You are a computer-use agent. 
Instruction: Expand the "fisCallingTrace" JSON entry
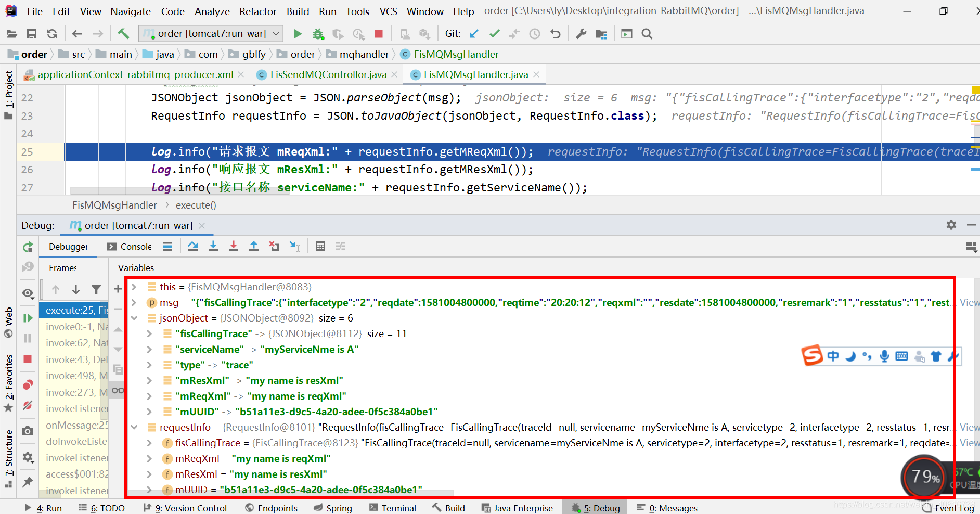pos(149,333)
